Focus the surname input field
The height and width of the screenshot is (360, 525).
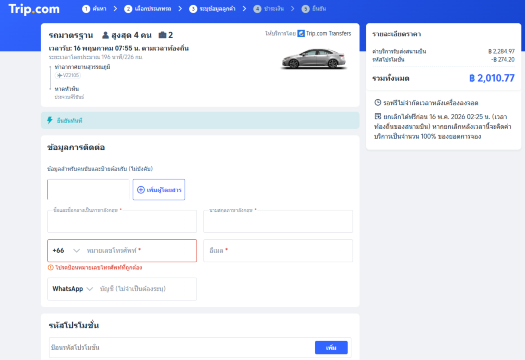pos(278,221)
